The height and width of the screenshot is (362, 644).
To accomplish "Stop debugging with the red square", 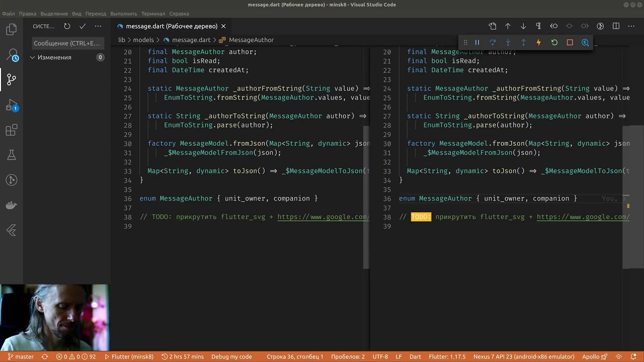I will (570, 43).
